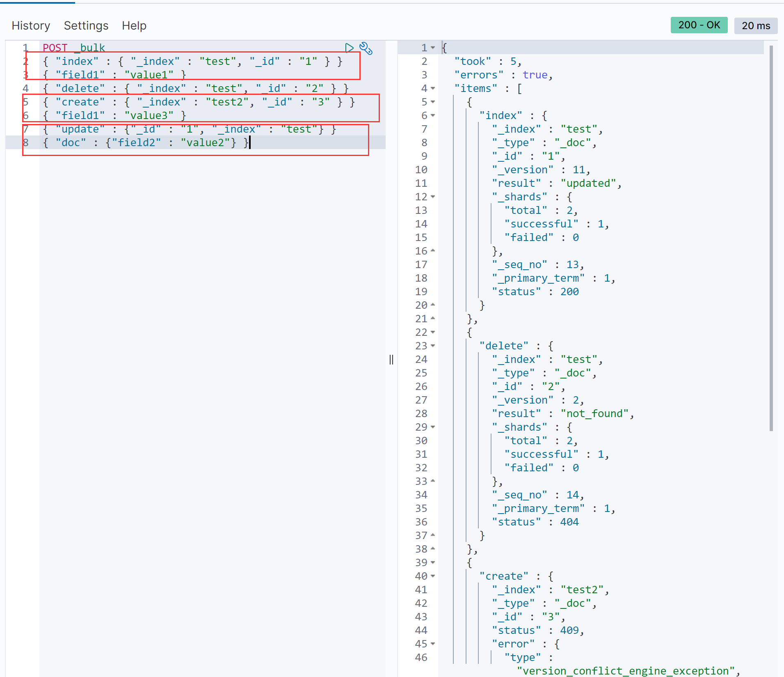
Task: Click the 20 ms response time badge
Action: 756,25
